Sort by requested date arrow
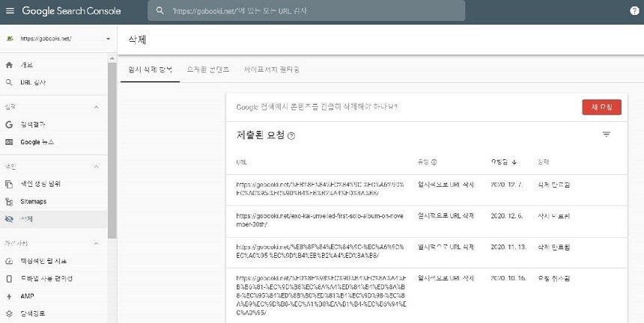The image size is (644, 323). [x=514, y=162]
